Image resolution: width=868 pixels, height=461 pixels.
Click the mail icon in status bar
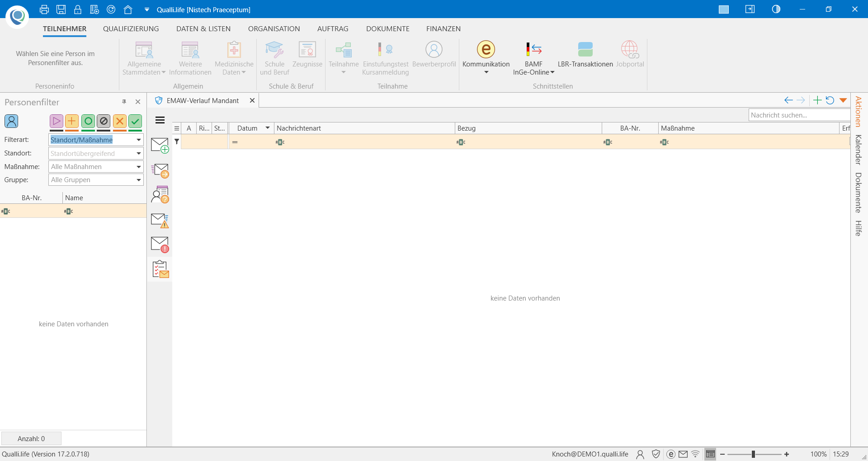coord(683,454)
